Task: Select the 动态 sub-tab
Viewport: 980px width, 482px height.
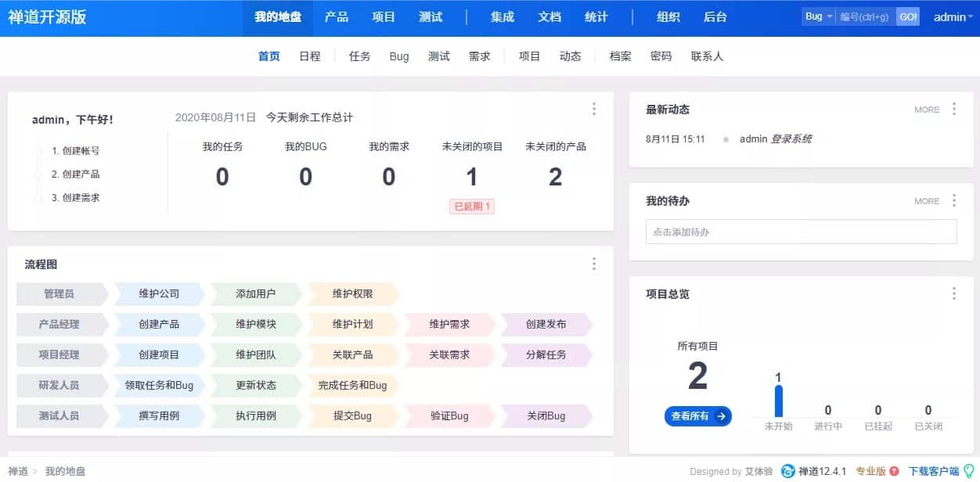Action: click(x=571, y=56)
